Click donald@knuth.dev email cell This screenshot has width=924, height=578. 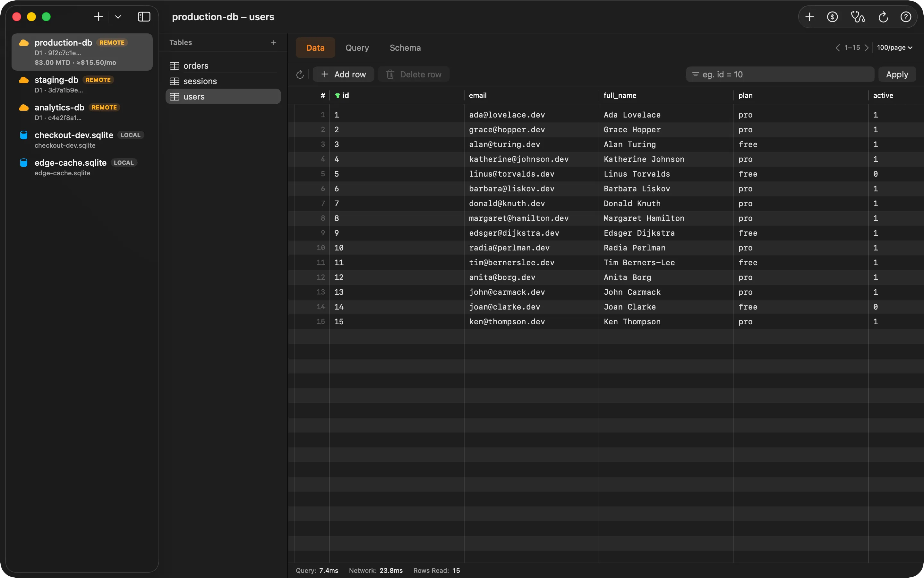[x=531, y=203]
